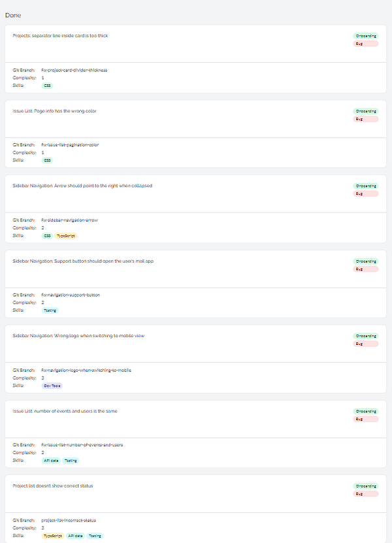Open 'Wrong logo when switching to mobile view'

coord(78,336)
